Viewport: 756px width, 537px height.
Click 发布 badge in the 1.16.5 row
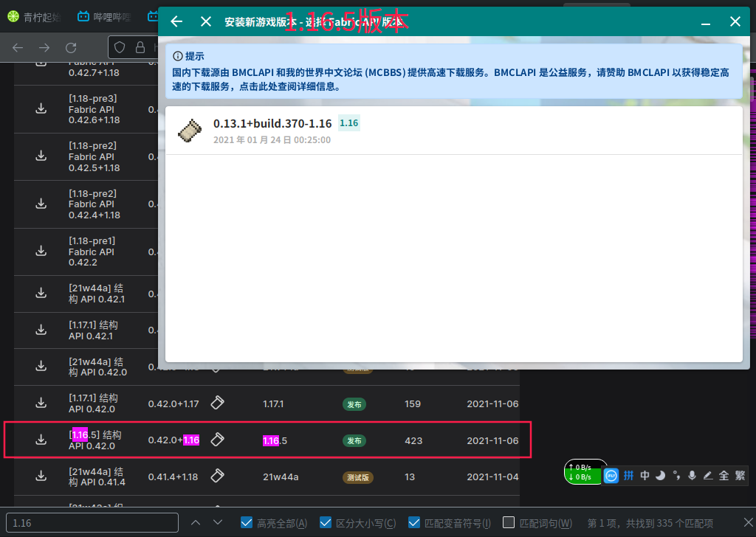354,440
